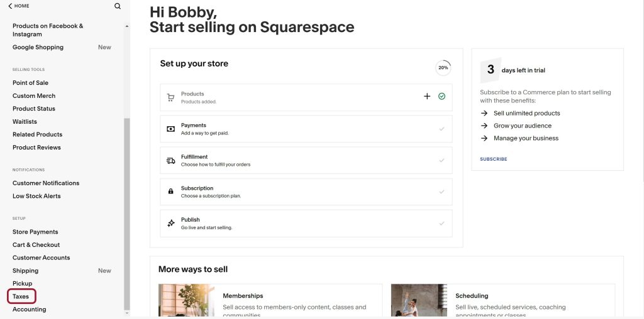Open Products on Facebook & Instagram
Image resolution: width=644 pixels, height=319 pixels.
point(48,30)
